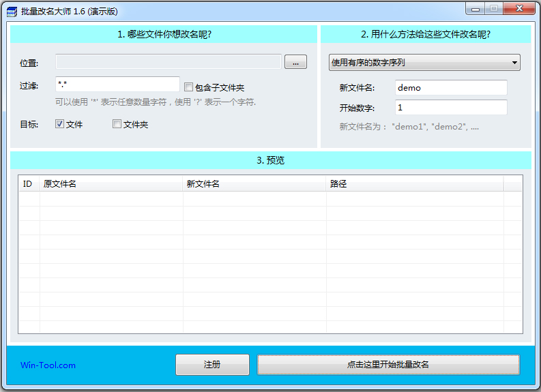The image size is (541, 392).
Task: Minimize the 批量改名大师 window
Action: [x=476, y=9]
